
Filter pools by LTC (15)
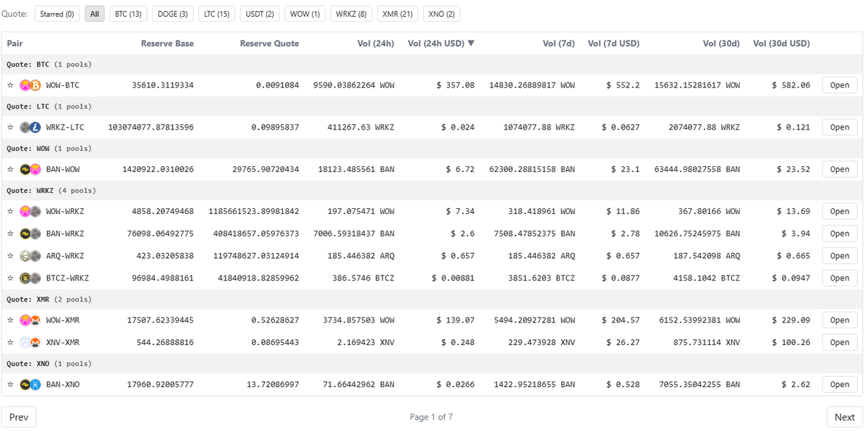point(216,14)
